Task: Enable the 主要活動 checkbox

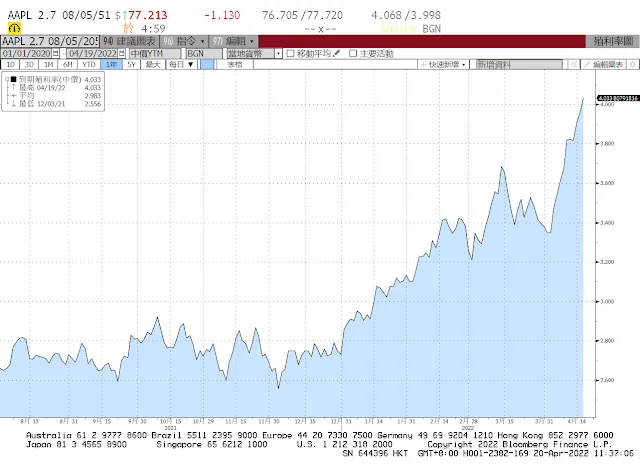Action: (x=353, y=53)
